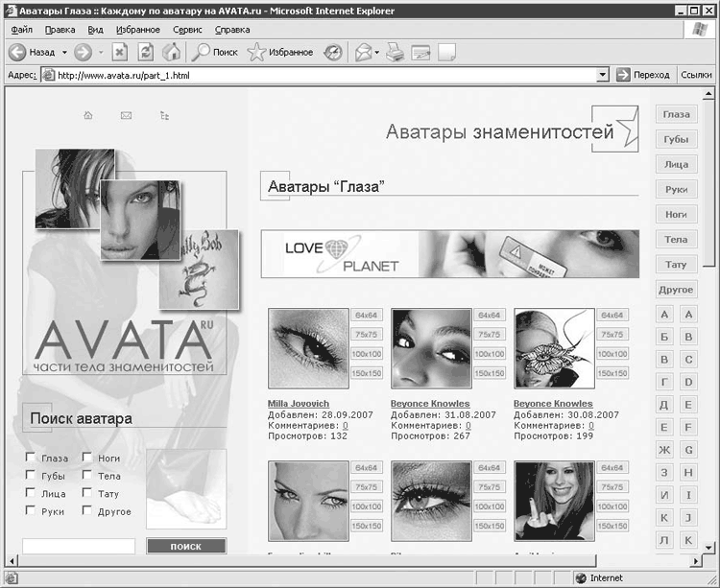
Task: Open the Mail button dropdown arrow
Action: pos(377,53)
